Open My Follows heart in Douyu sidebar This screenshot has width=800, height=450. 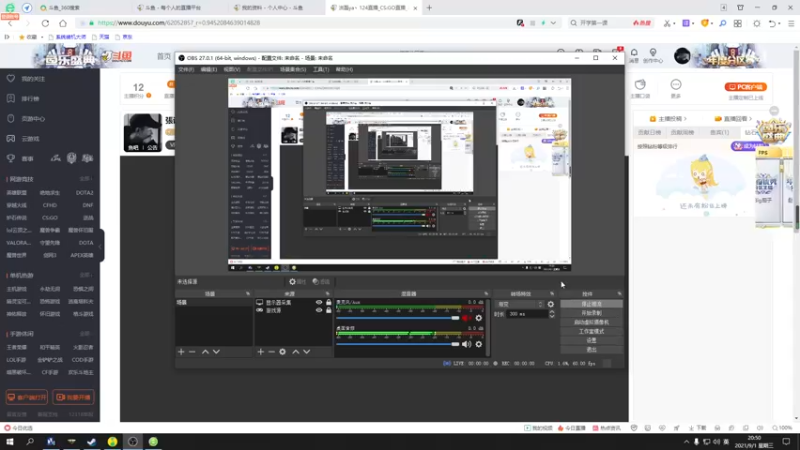pos(11,79)
